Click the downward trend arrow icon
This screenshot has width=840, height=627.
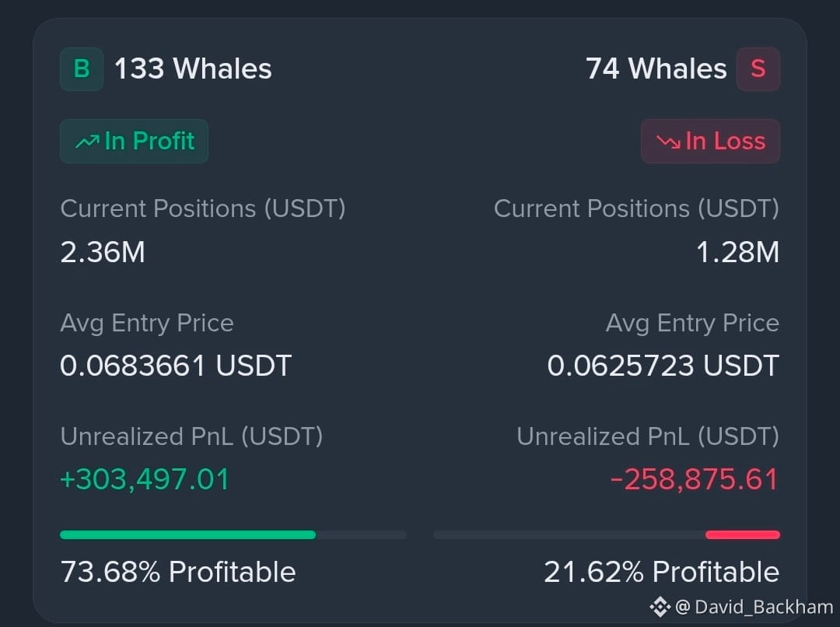coord(669,142)
